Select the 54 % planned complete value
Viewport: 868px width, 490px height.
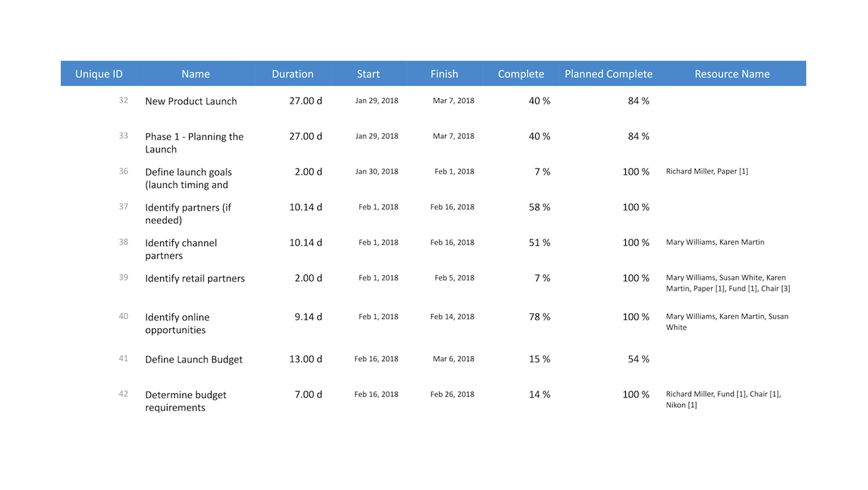[x=638, y=359]
